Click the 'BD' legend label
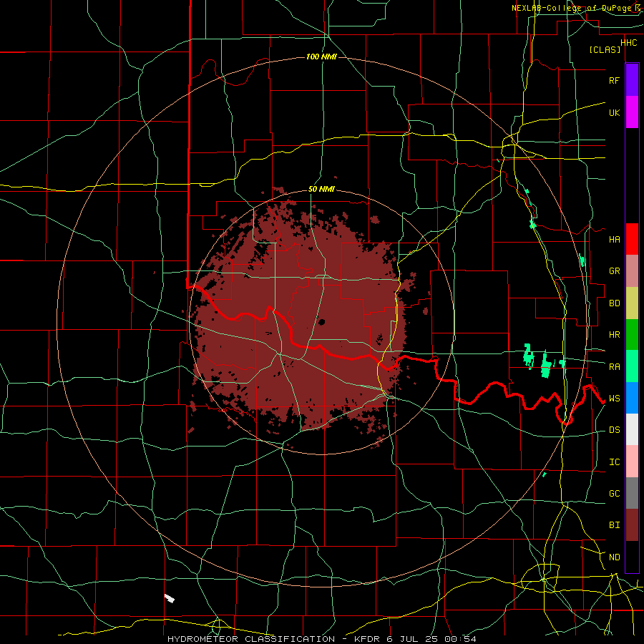Image resolution: width=644 pixels, height=644 pixels. click(x=615, y=303)
